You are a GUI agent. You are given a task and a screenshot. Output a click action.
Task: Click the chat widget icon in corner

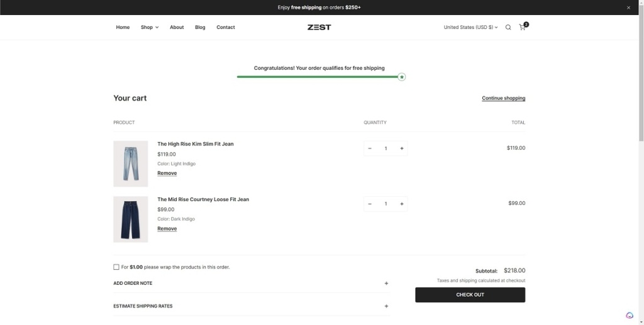pyautogui.click(x=630, y=316)
